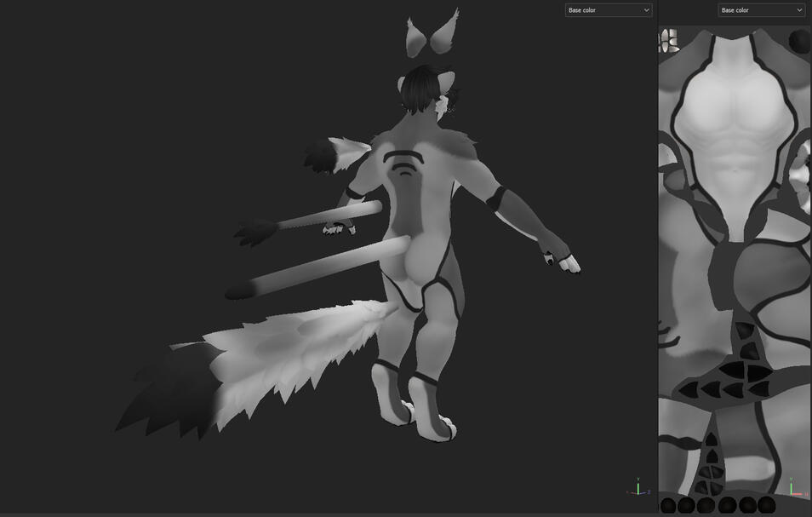The width and height of the screenshot is (812, 517).
Task: Click the divider between 3D and UV viewports
Action: coord(656,256)
